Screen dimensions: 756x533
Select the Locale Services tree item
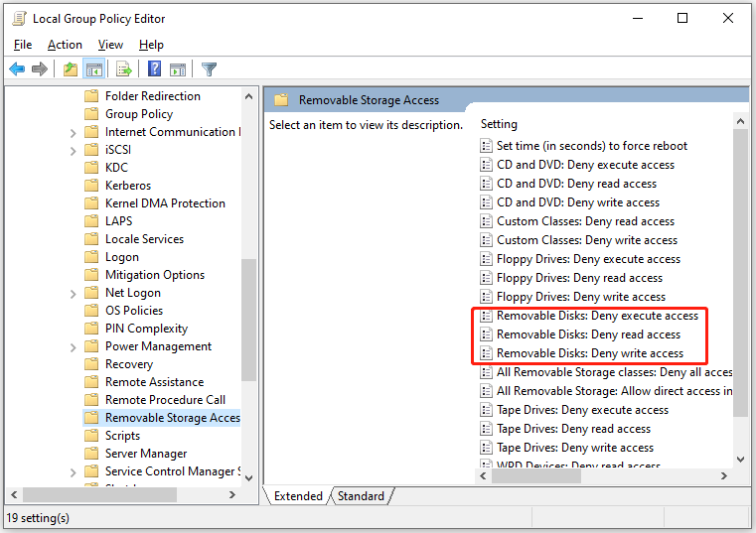(x=144, y=238)
